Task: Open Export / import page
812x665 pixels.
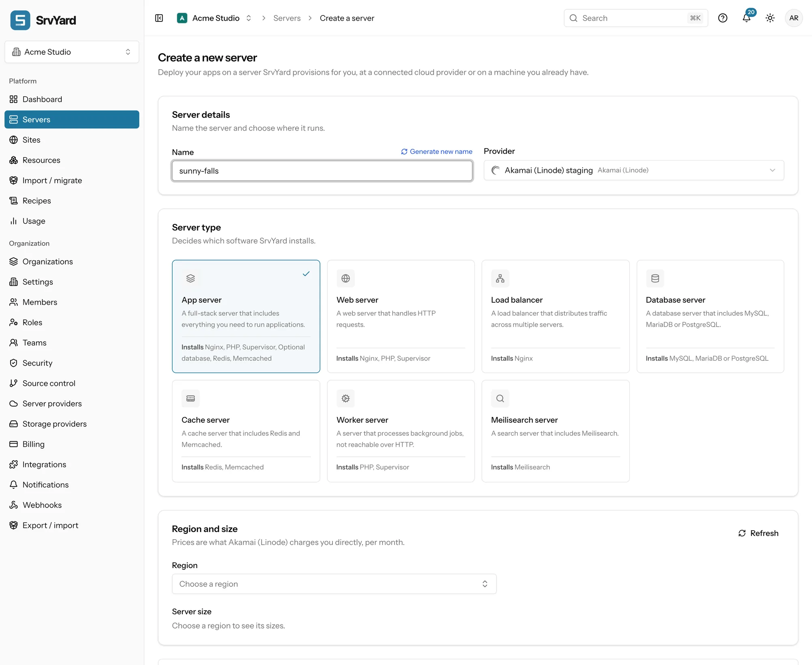Action: (72, 525)
